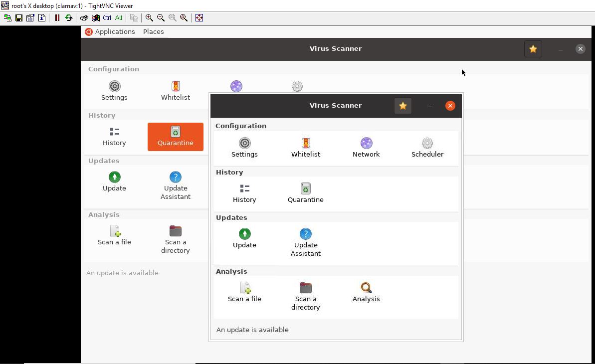
Task: Select Scan a directory in the front window
Action: (305, 296)
